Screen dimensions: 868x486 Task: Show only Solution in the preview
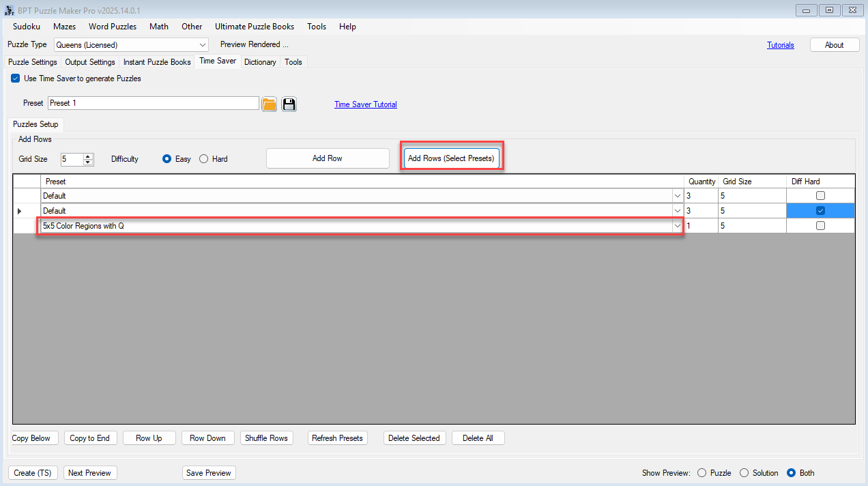744,473
